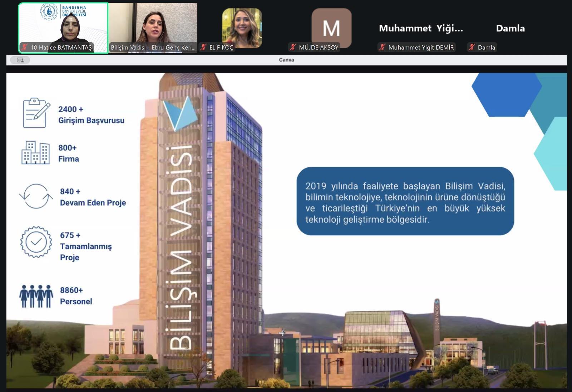Select ELİF KOÇ's profile photo tile
The height and width of the screenshot is (392, 572).
tap(242, 28)
